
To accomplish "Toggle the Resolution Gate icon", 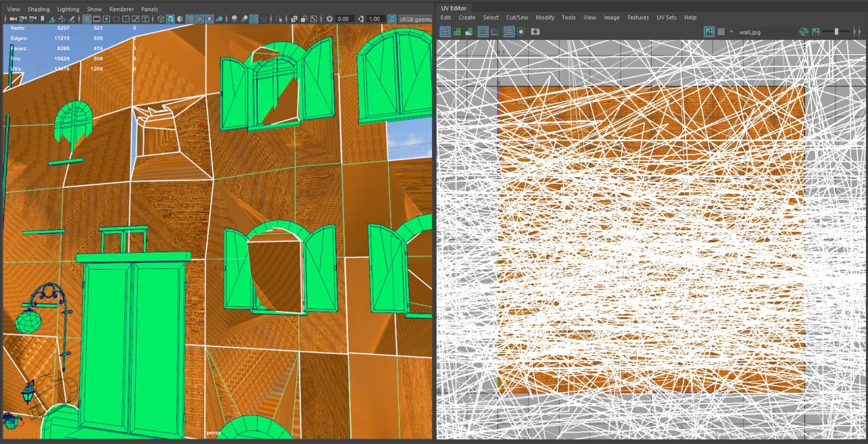I will coord(106,19).
